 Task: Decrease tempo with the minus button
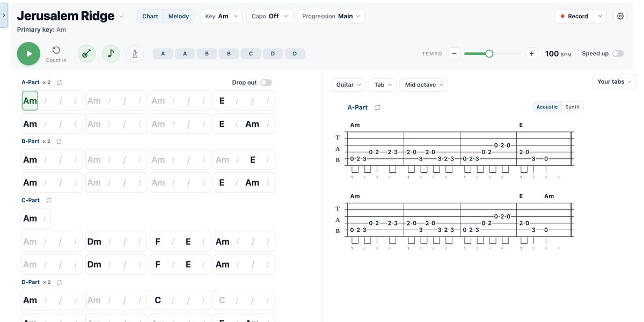click(454, 54)
